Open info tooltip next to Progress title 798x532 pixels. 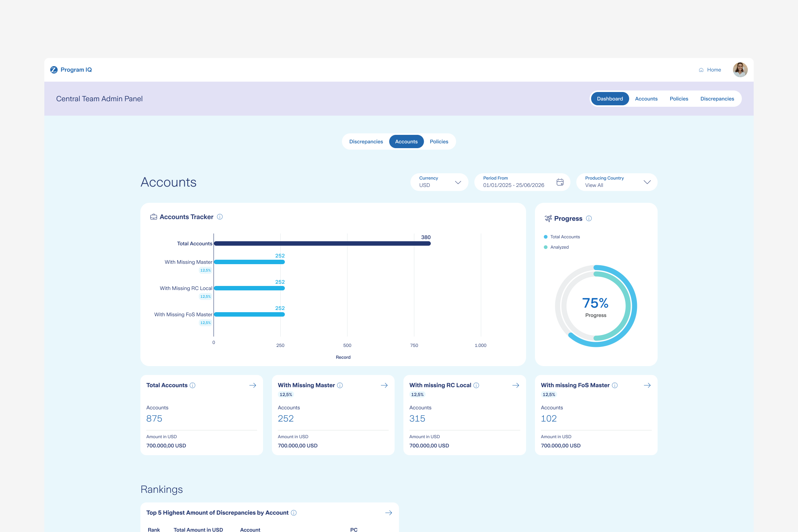pos(589,218)
